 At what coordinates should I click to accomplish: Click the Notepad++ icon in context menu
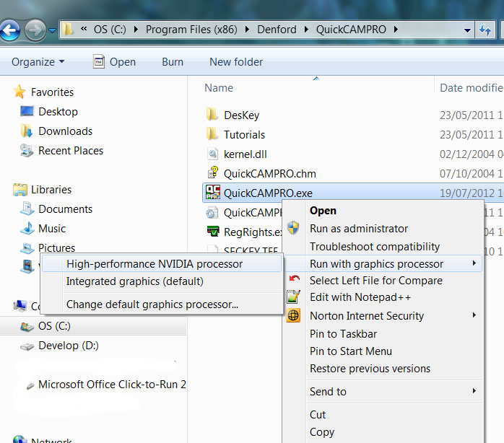click(293, 297)
